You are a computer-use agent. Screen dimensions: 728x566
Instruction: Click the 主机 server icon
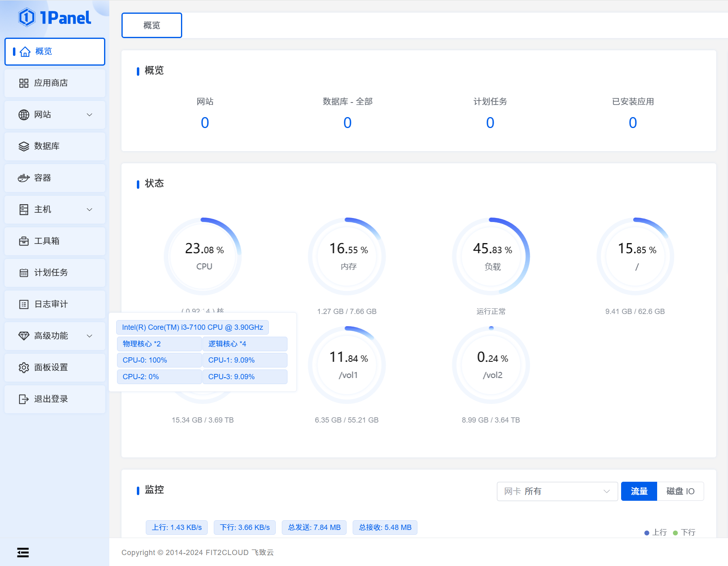[x=24, y=209]
